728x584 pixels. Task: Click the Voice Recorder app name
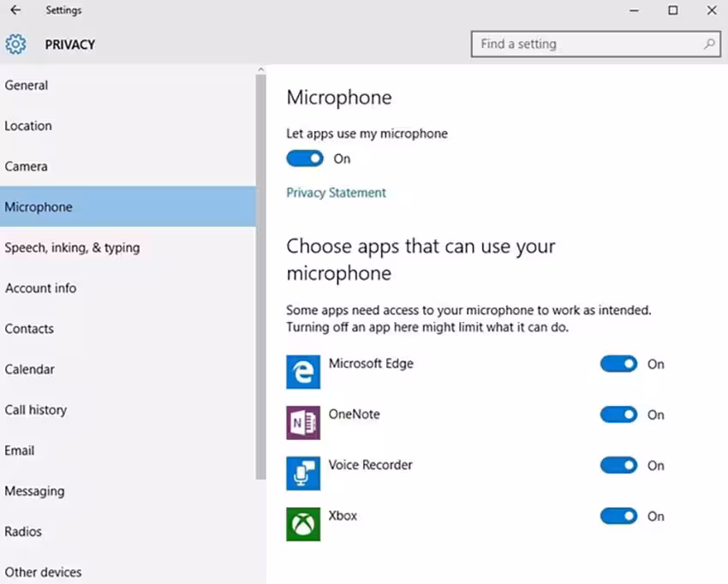coord(370,465)
